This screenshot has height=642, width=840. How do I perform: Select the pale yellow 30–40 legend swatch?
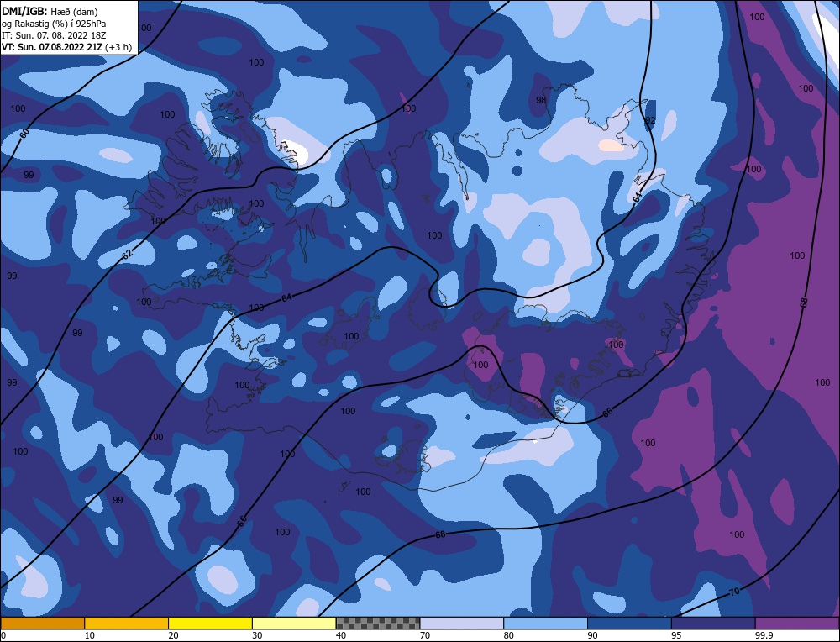pos(294,623)
